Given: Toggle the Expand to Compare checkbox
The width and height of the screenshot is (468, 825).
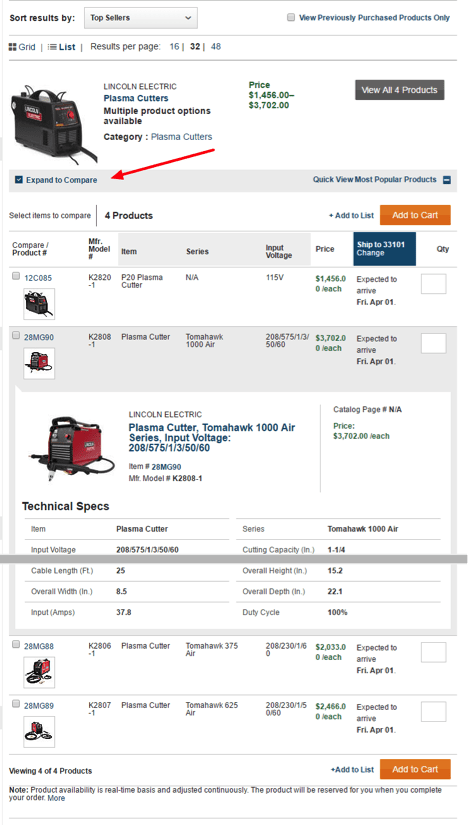Looking at the screenshot, I should coord(19,180).
